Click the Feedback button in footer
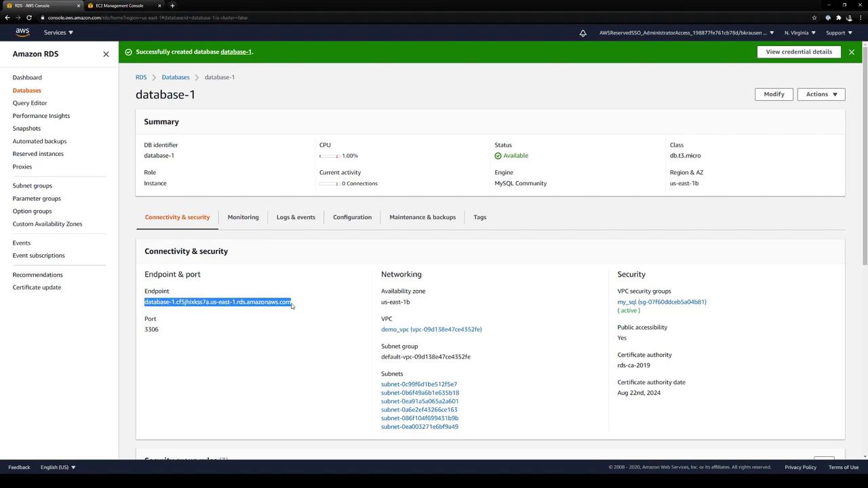The image size is (868, 488). (19, 467)
